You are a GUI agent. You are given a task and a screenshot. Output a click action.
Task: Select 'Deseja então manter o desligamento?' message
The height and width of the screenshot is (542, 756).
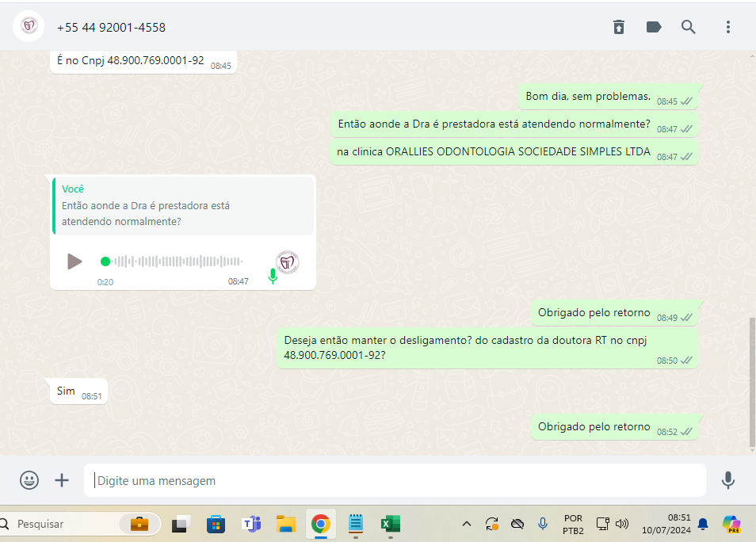[x=487, y=348]
